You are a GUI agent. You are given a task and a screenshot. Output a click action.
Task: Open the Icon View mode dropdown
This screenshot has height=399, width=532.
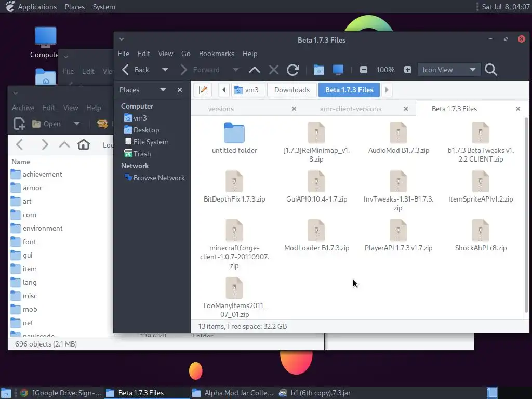449,70
